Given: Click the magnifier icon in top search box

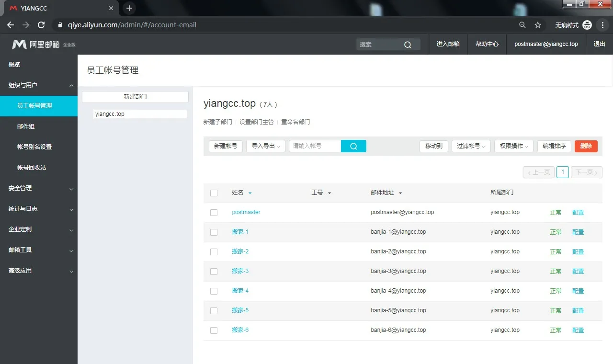Looking at the screenshot, I should coord(408,45).
